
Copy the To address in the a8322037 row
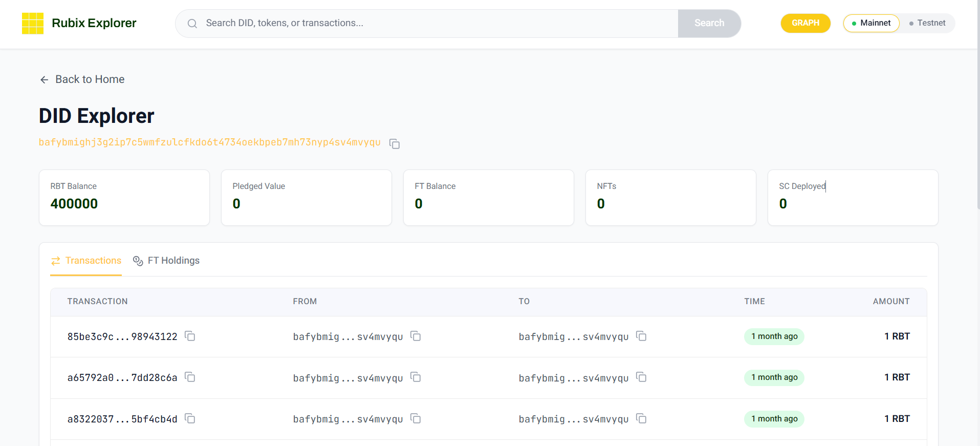pos(641,419)
